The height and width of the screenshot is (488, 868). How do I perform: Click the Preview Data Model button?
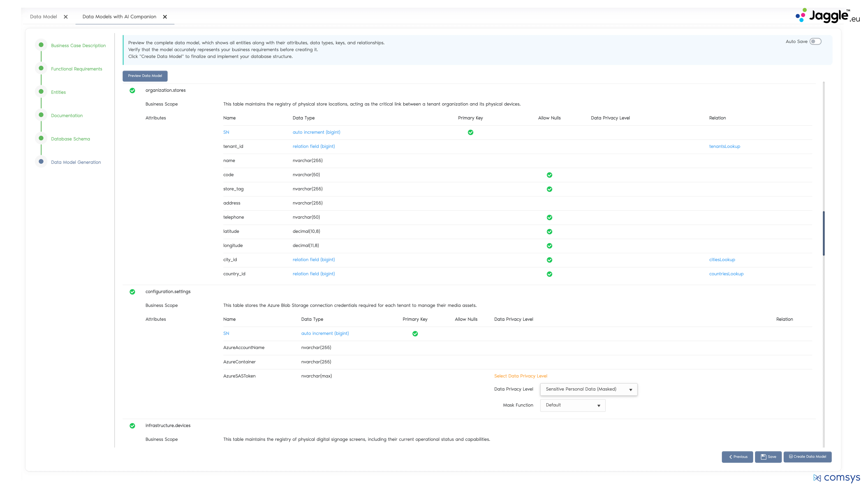pyautogui.click(x=145, y=76)
